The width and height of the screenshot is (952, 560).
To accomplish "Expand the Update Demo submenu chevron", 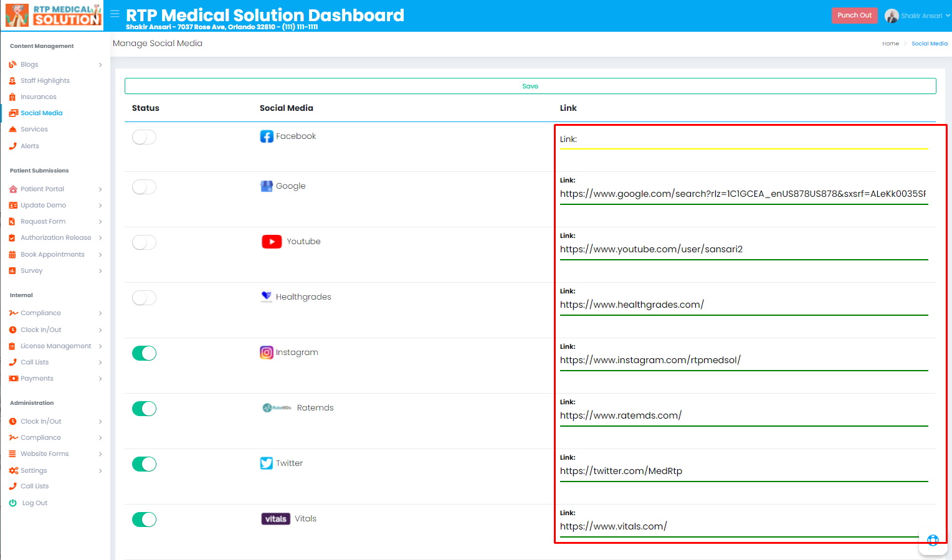I will click(x=100, y=206).
